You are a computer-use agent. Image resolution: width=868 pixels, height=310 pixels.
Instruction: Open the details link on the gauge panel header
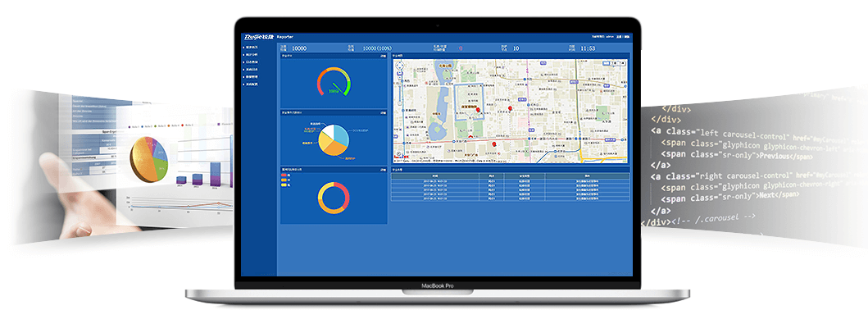[383, 56]
